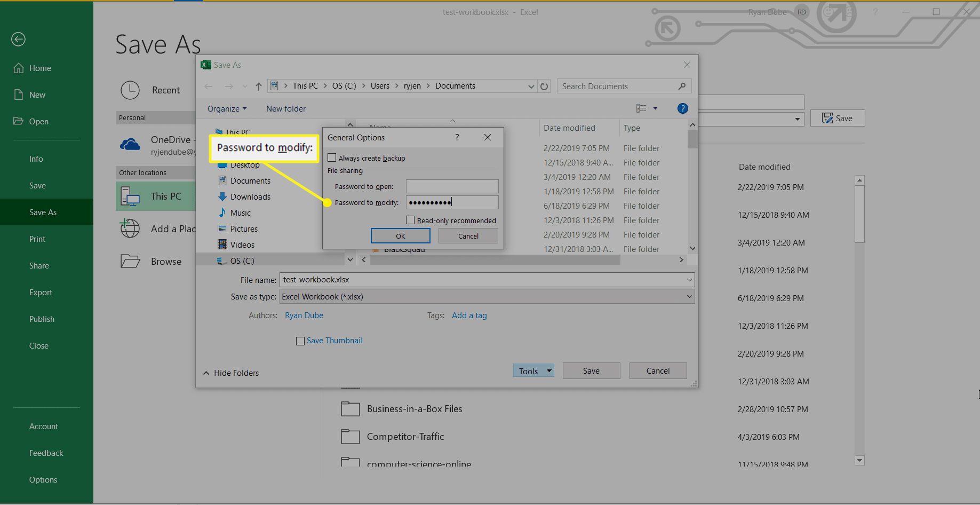Open Options in the sidebar

point(43,479)
